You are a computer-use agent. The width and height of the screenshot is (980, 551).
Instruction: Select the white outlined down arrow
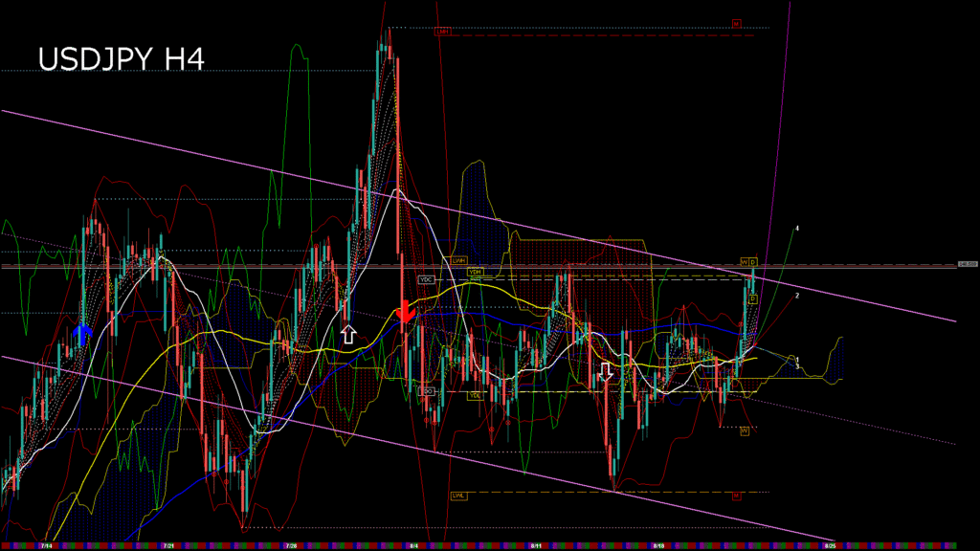(x=605, y=371)
